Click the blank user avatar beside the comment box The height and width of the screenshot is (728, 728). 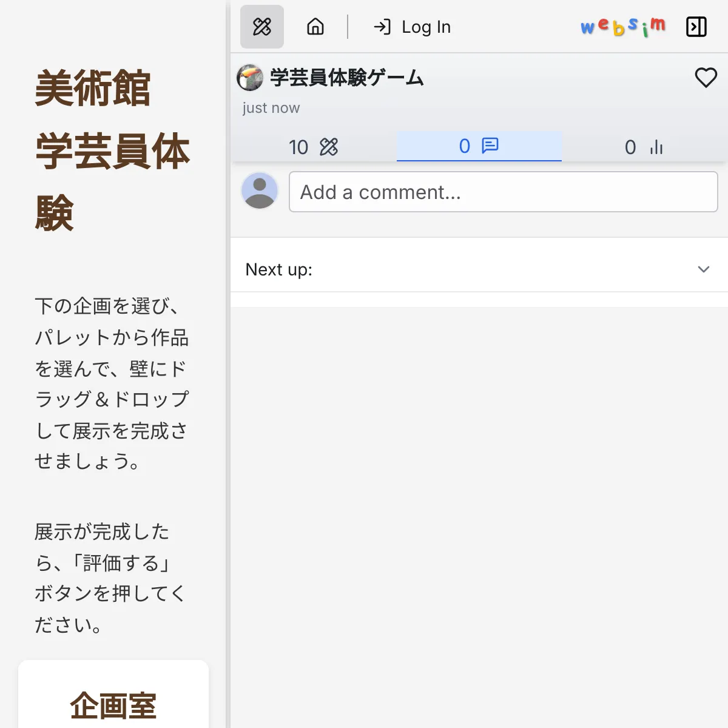pyautogui.click(x=260, y=191)
